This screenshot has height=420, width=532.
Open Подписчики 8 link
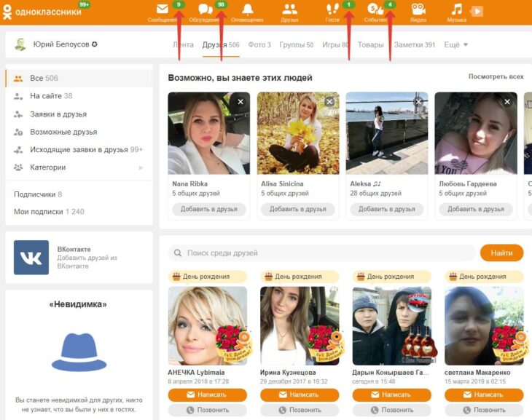pyautogui.click(x=38, y=194)
